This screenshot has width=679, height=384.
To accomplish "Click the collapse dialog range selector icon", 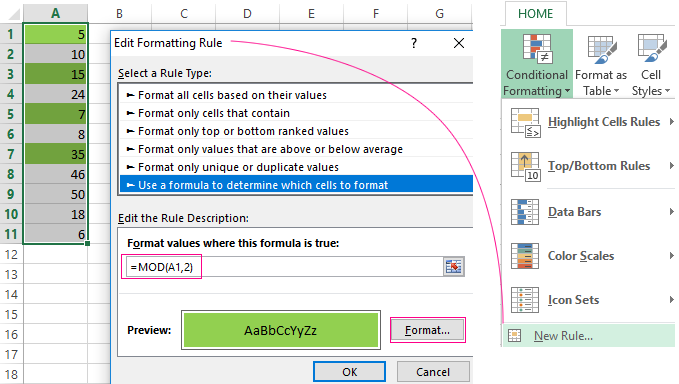I will (453, 267).
